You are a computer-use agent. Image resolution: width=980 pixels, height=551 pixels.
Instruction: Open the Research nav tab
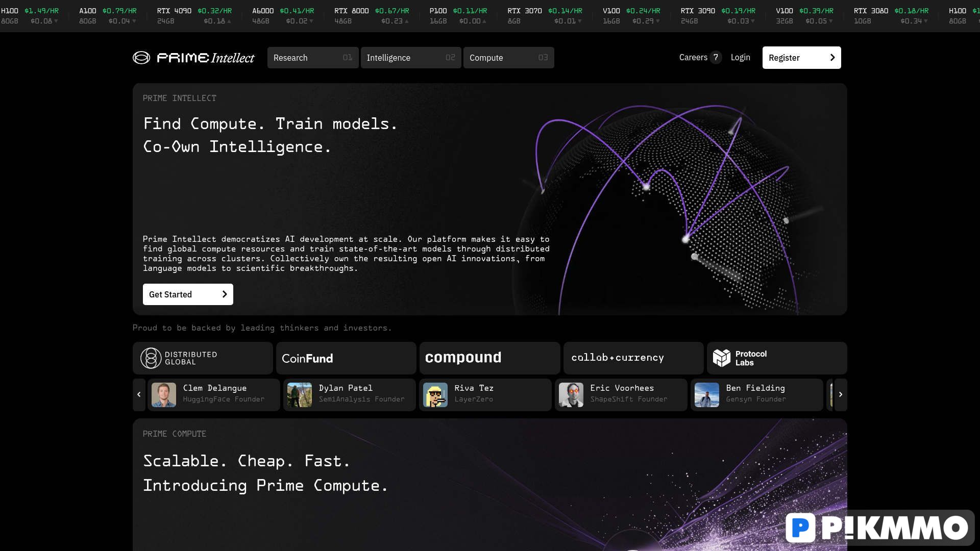tap(313, 58)
